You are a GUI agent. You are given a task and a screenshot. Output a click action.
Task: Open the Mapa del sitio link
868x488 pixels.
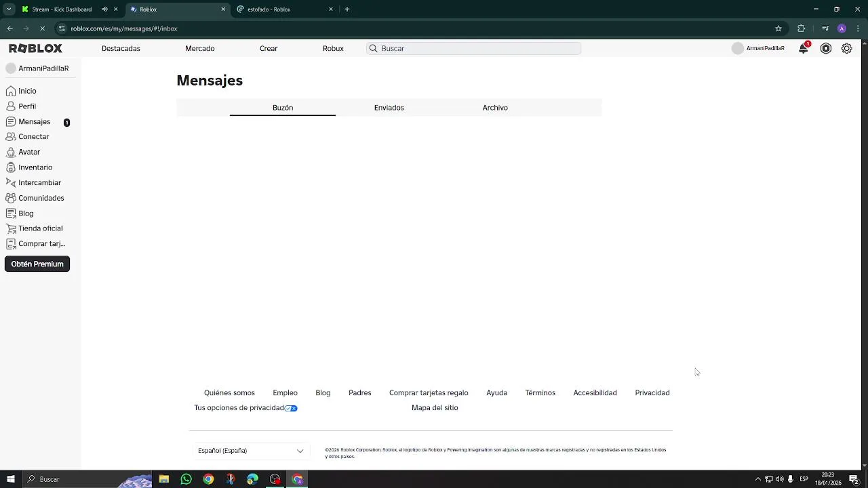point(435,408)
